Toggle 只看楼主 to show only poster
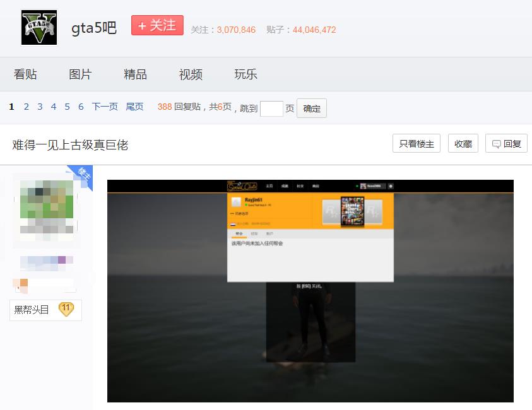Viewport: 532px width, 410px height. point(417,144)
